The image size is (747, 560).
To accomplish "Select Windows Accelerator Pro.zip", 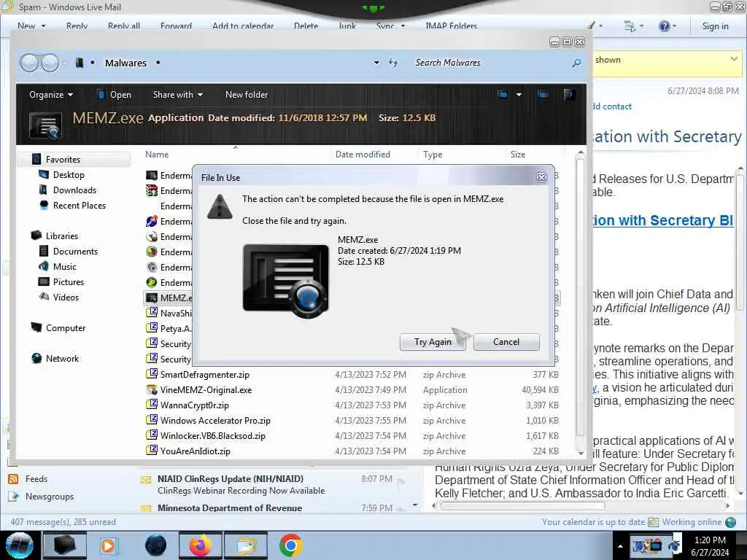I will [x=215, y=421].
